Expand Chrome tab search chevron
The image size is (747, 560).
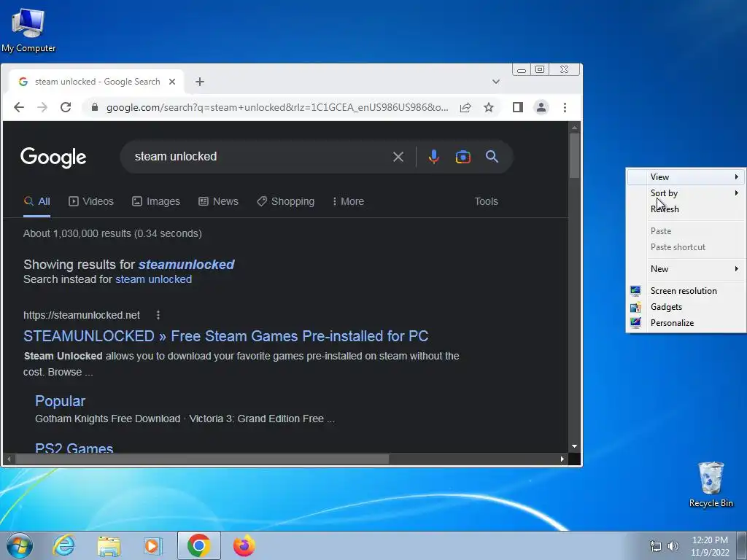pyautogui.click(x=495, y=82)
